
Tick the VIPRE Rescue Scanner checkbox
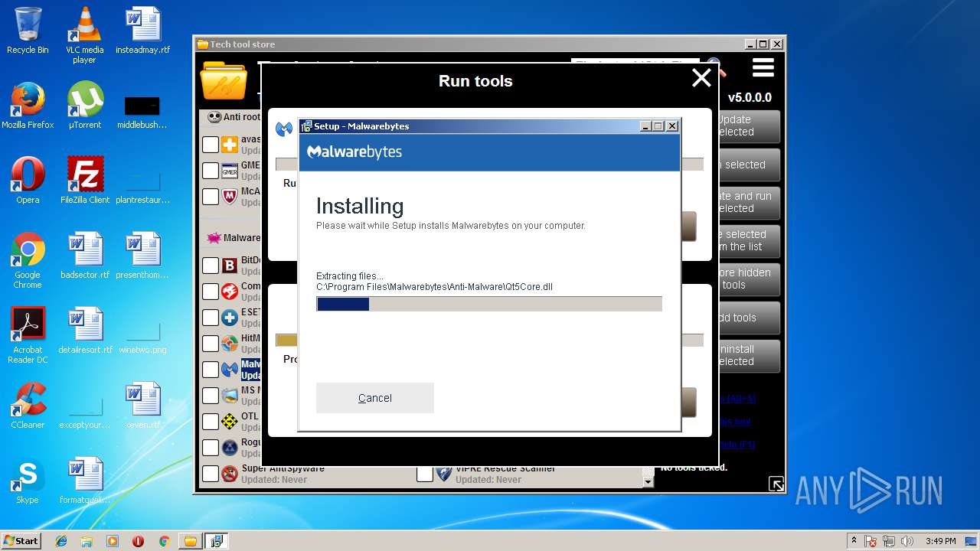click(x=425, y=474)
